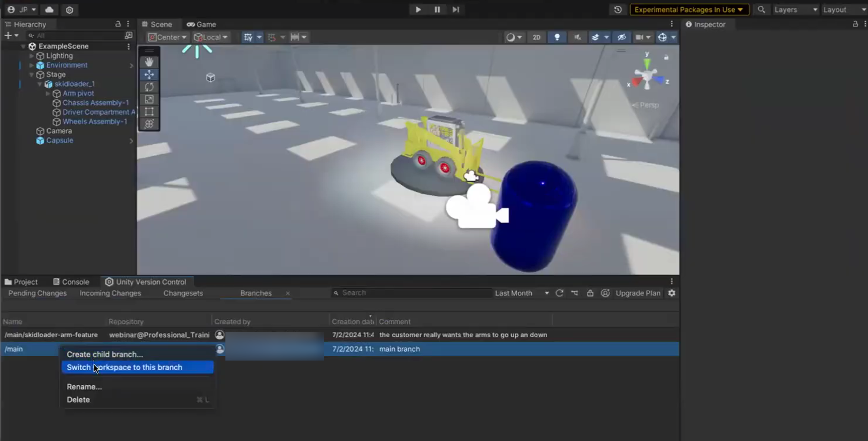Toggle hidden objects scene visibility

pyautogui.click(x=622, y=37)
